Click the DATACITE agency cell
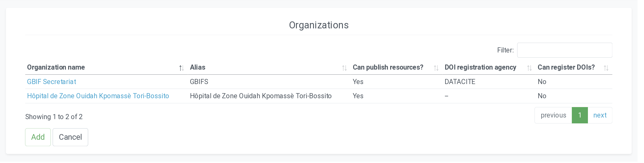This screenshot has height=163, width=644. click(x=460, y=82)
